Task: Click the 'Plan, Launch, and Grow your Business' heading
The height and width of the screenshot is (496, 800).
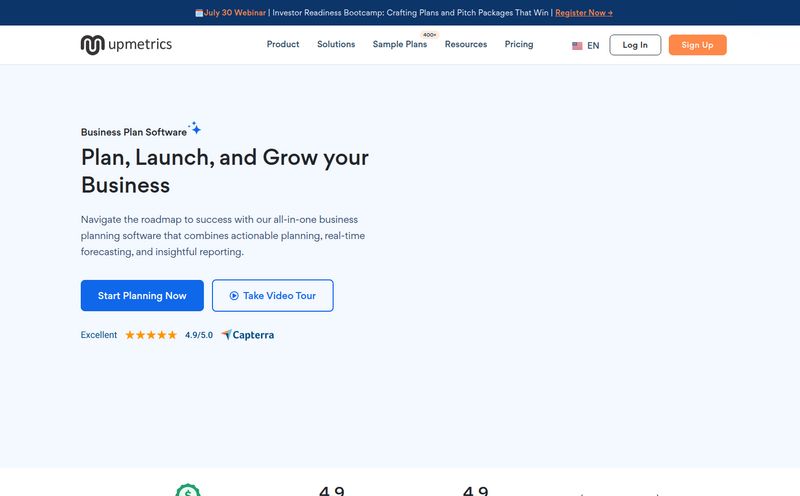Action: [x=224, y=171]
